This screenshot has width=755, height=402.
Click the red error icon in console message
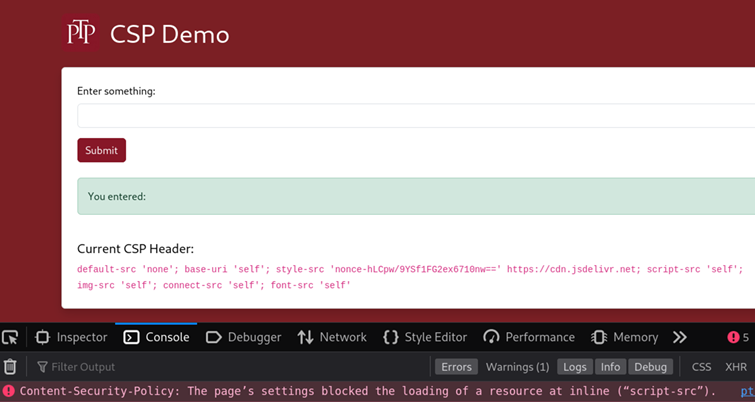[x=9, y=390]
